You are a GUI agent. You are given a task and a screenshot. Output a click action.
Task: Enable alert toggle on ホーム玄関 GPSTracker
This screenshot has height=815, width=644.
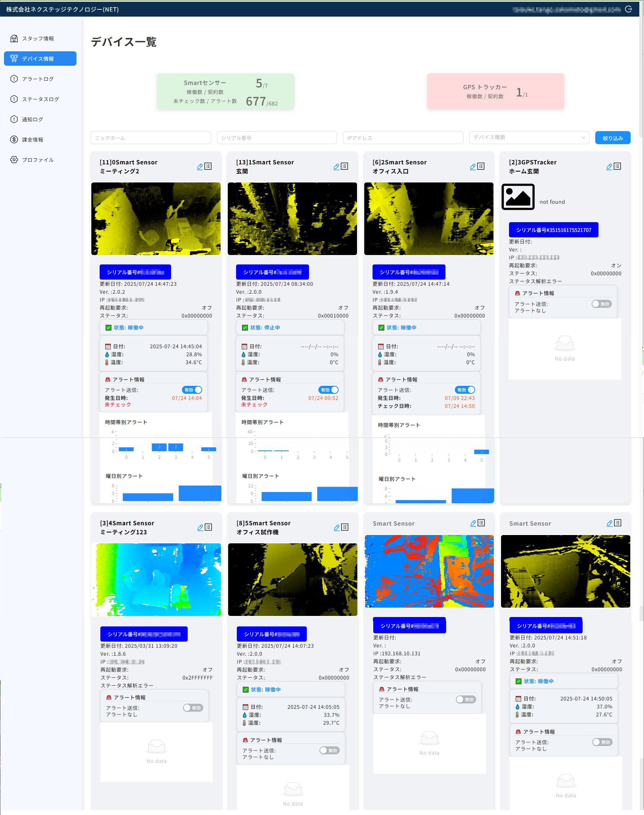tap(601, 304)
